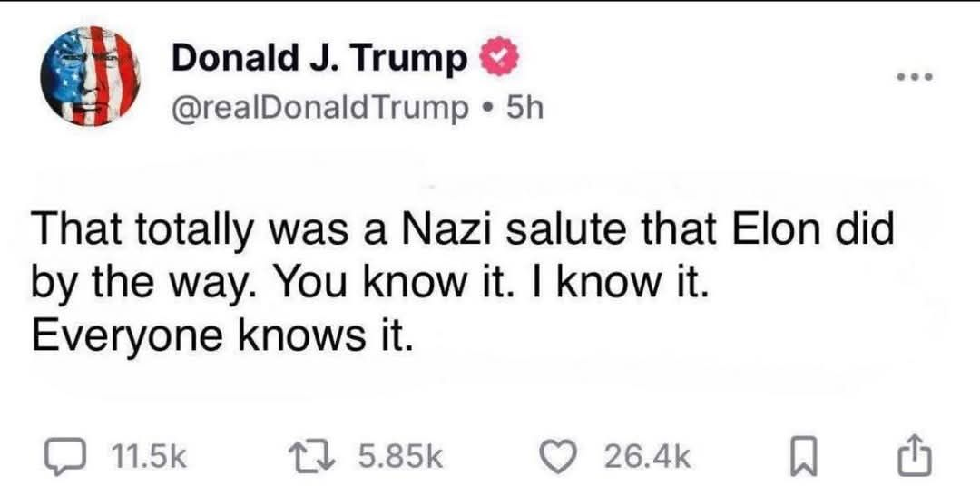Select the first line mentioning Nazi salute
980x486 pixels.
click(463, 234)
